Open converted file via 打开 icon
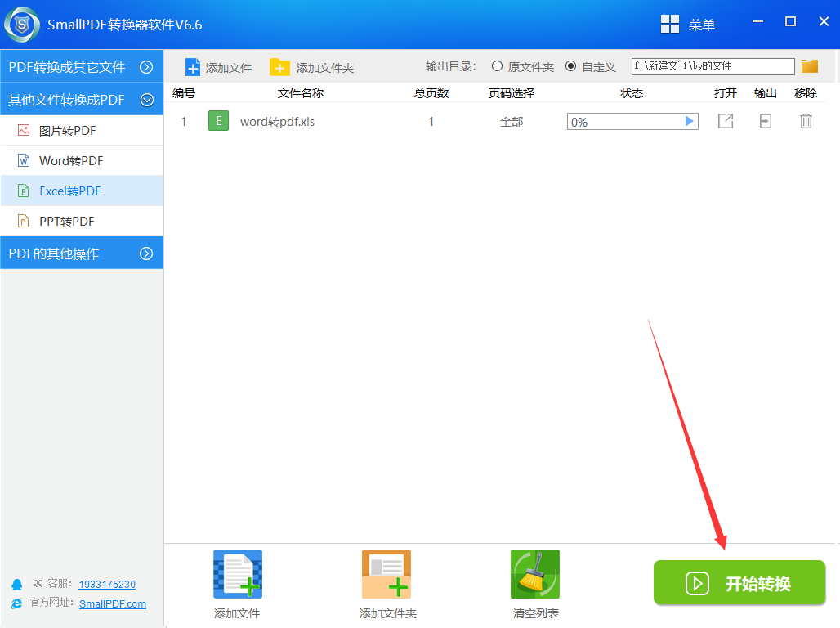Image resolution: width=840 pixels, height=628 pixels. 726,121
